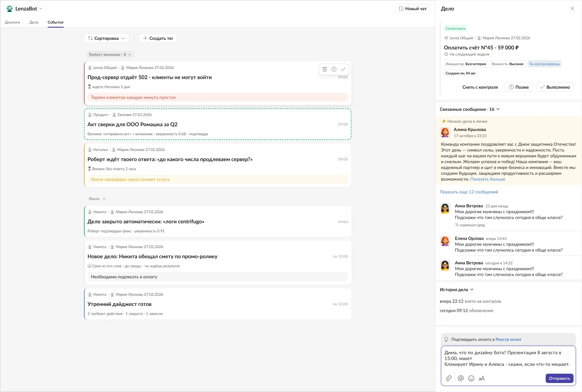Click the attach file paperclip icon
The width and height of the screenshot is (582, 392).
click(449, 378)
